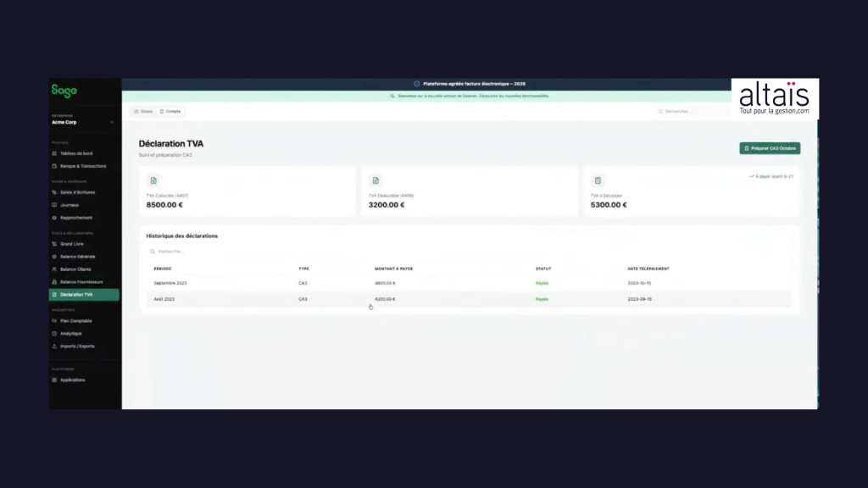This screenshot has width=868, height=488.
Task: Sort by the MONTANT À PAYER column header
Action: (x=393, y=269)
